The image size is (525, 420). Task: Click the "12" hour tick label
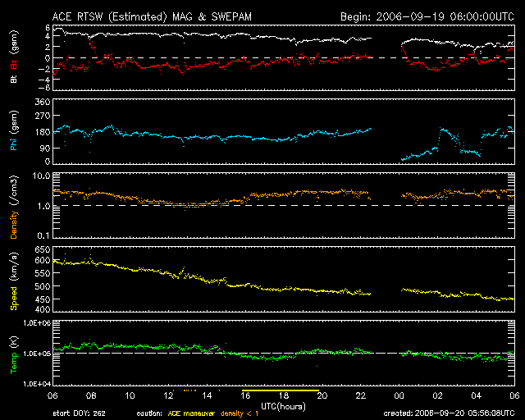(168, 395)
